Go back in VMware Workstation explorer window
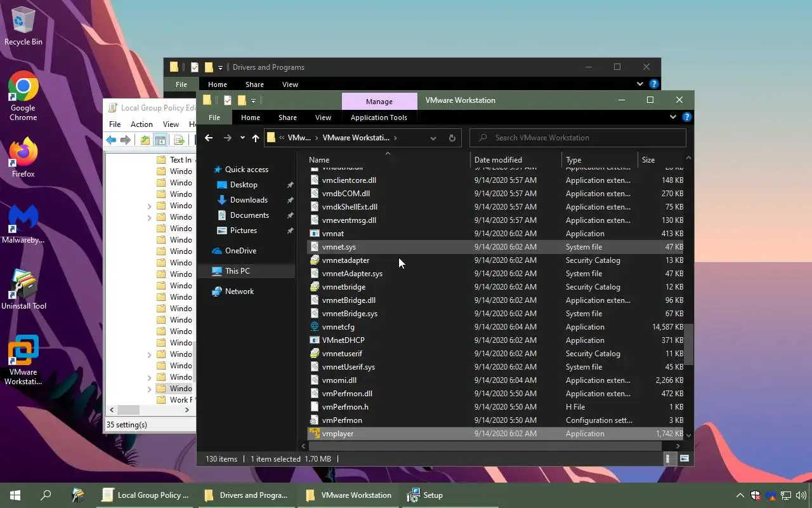The width and height of the screenshot is (812, 508). point(209,138)
